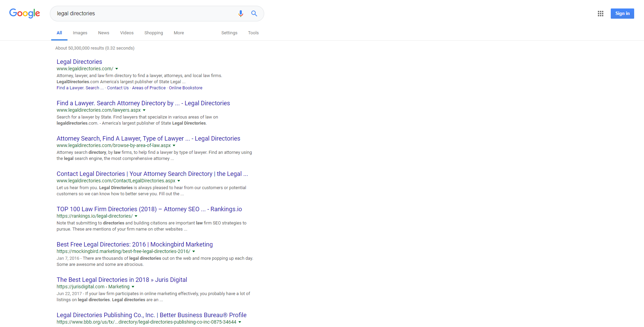
Task: Expand arrow next to lawyers.aspx URL
Action: click(x=144, y=110)
